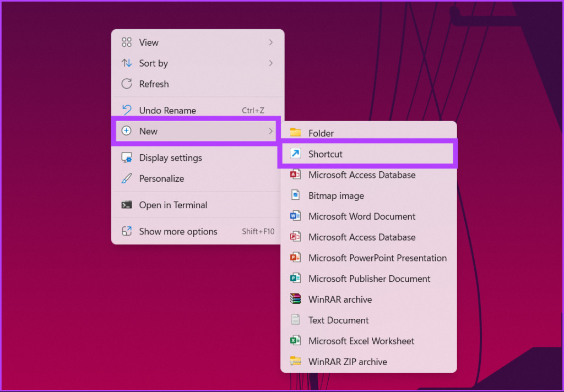
Task: Choose the Open in Terminal label
Action: pos(173,205)
